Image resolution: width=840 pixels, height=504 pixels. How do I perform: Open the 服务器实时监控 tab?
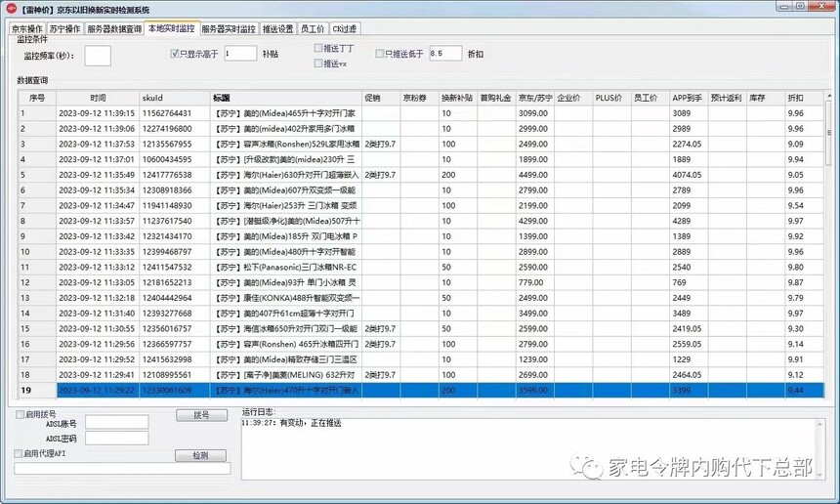229,29
